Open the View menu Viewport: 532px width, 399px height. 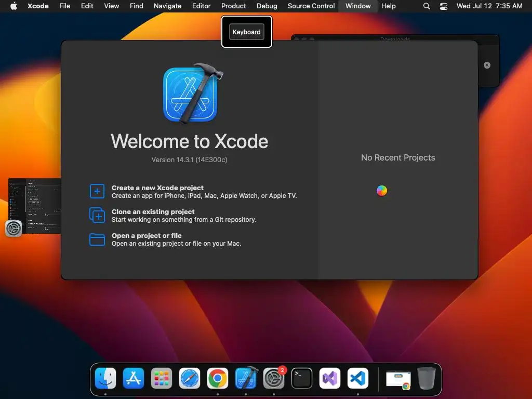(111, 6)
